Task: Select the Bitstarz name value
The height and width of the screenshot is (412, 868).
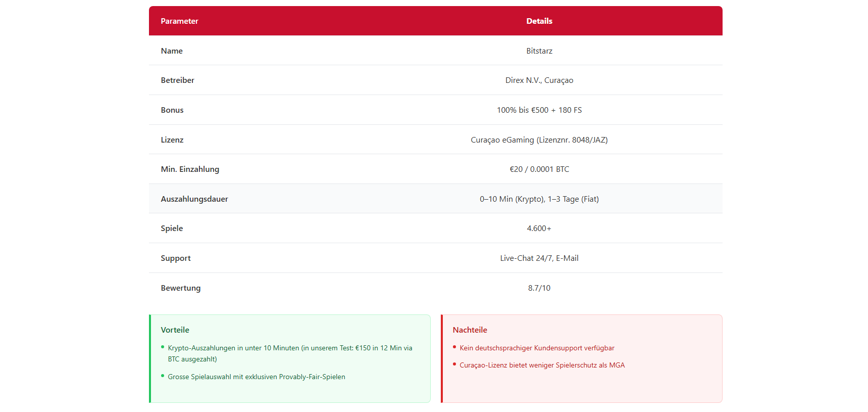Action: click(x=539, y=51)
